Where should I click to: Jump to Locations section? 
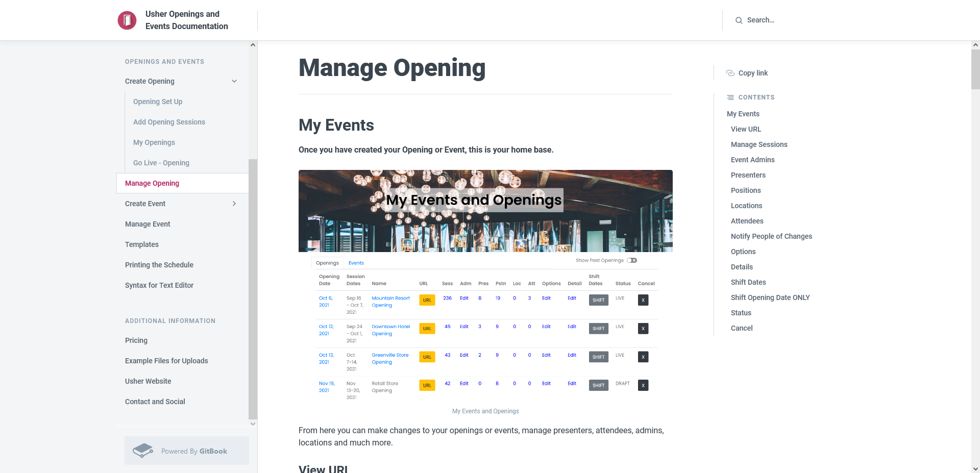(x=747, y=206)
